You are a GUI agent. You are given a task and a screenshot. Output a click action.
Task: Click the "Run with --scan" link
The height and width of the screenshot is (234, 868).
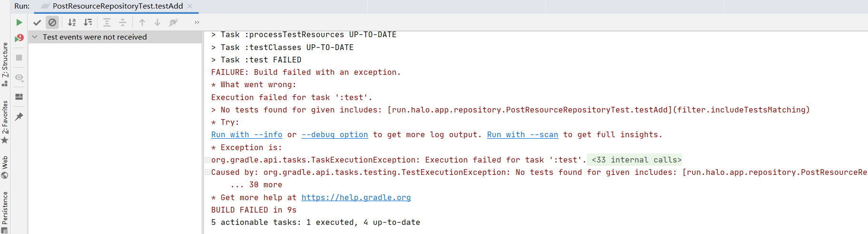pos(522,135)
